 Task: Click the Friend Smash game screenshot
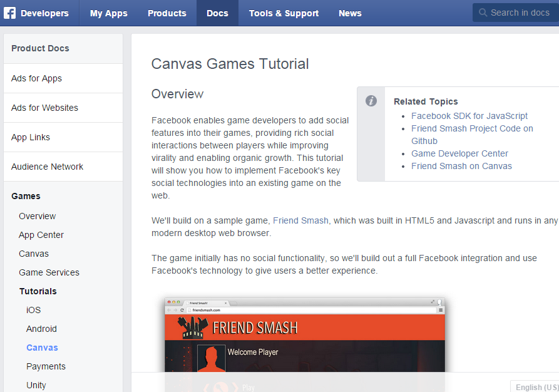[305, 344]
